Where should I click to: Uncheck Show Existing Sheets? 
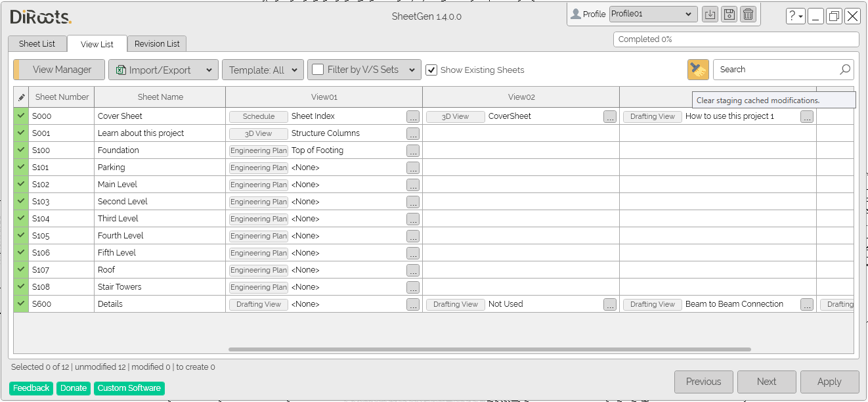432,70
